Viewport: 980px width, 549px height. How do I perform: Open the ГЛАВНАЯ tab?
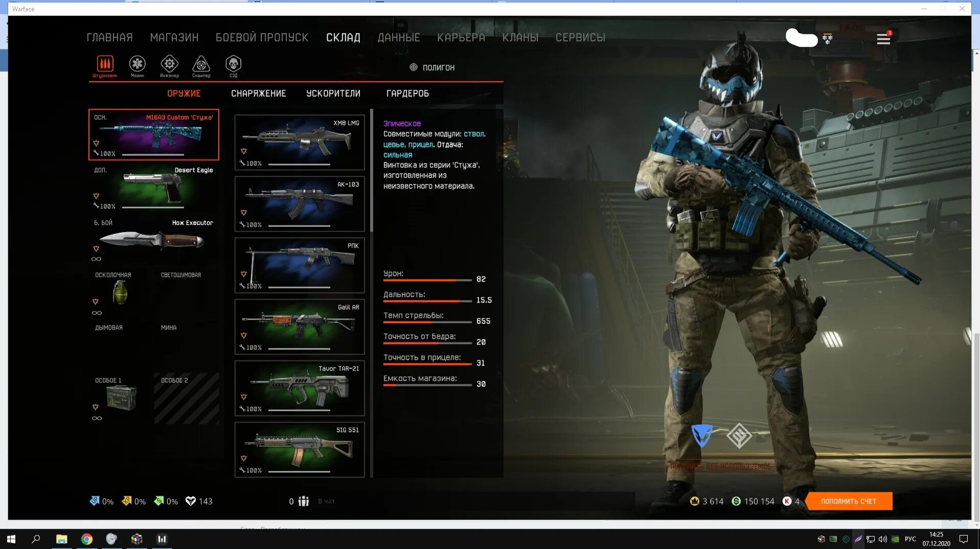109,37
